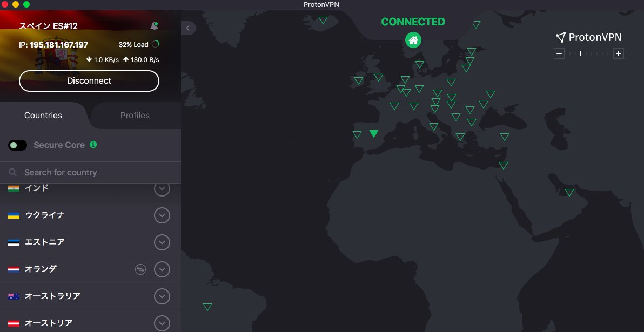The height and width of the screenshot is (332, 644).
Task: Select the Israel server marker on map
Action: click(504, 165)
